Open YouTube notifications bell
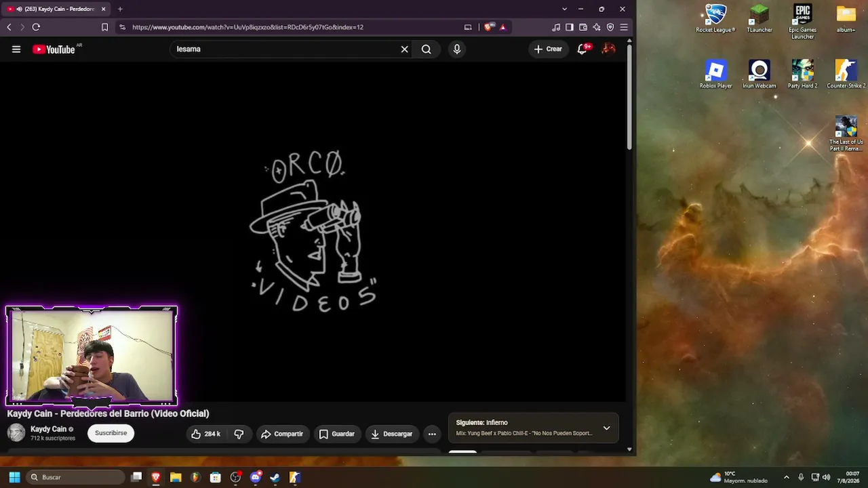Image resolution: width=868 pixels, height=488 pixels. 583,49
